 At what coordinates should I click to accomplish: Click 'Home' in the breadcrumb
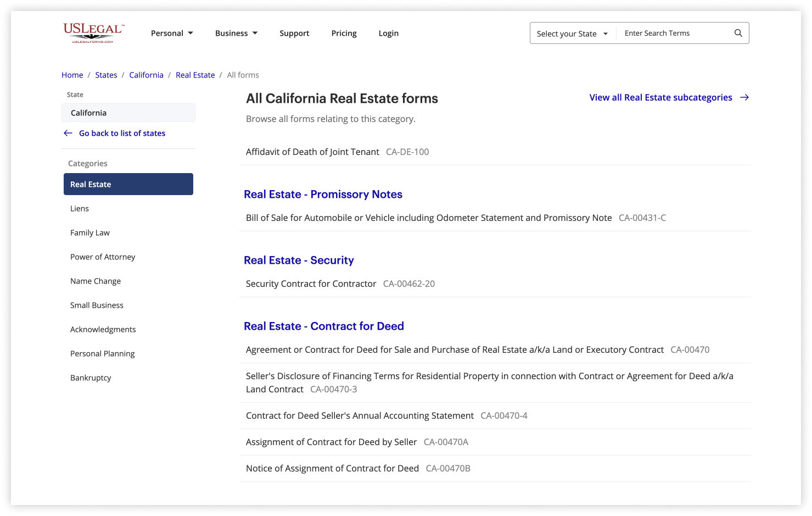(x=72, y=75)
